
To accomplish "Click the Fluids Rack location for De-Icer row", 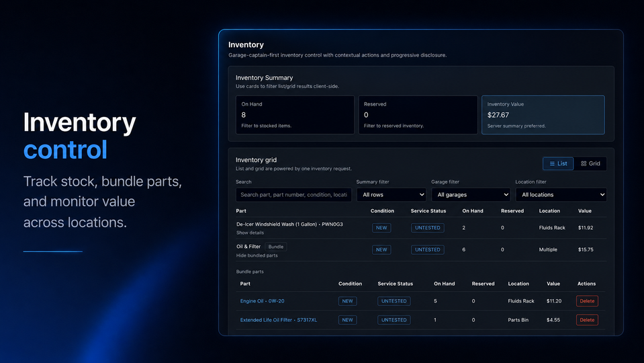I will pos(552,228).
